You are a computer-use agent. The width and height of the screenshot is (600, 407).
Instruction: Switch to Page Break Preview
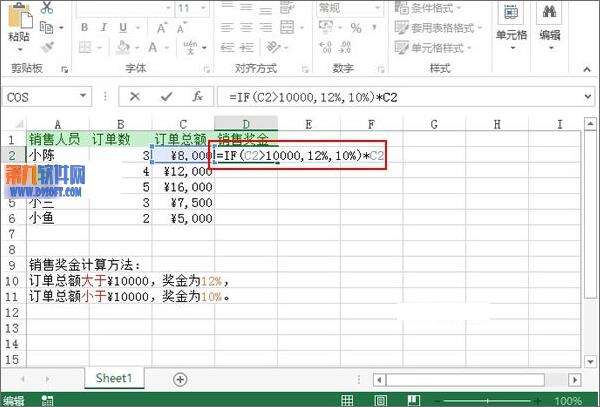click(414, 400)
